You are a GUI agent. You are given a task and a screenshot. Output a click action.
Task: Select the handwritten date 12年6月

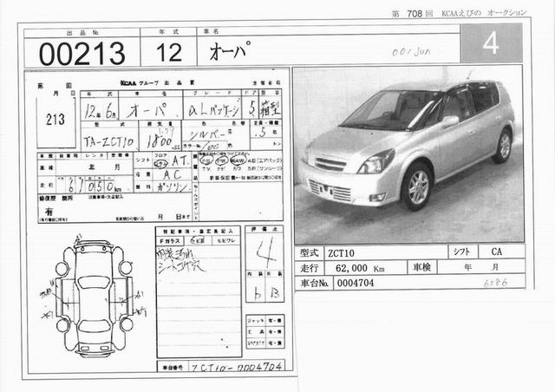pos(100,110)
